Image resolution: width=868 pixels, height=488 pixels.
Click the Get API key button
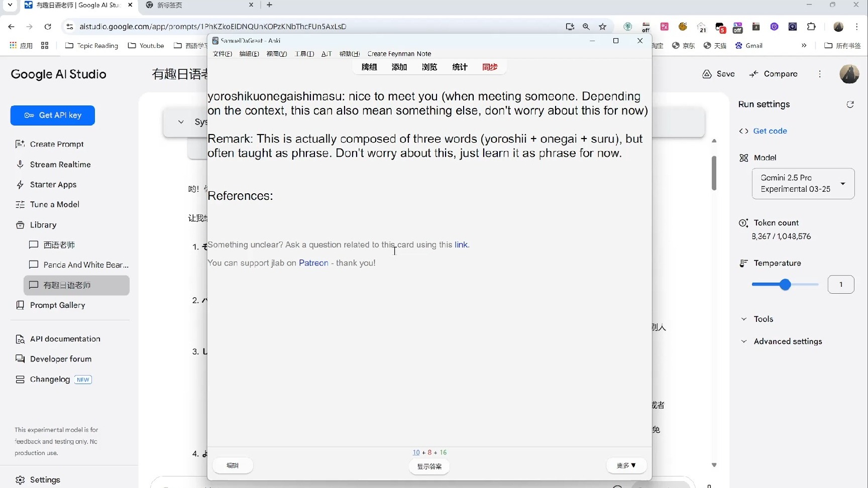[53, 115]
